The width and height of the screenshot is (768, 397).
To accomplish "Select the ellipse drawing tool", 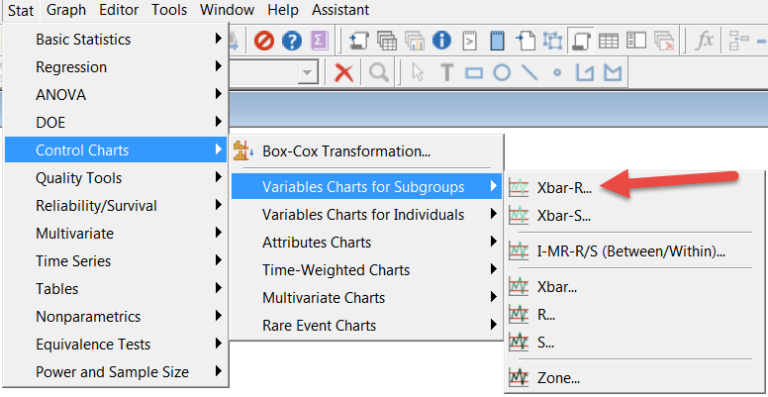I will [x=501, y=73].
